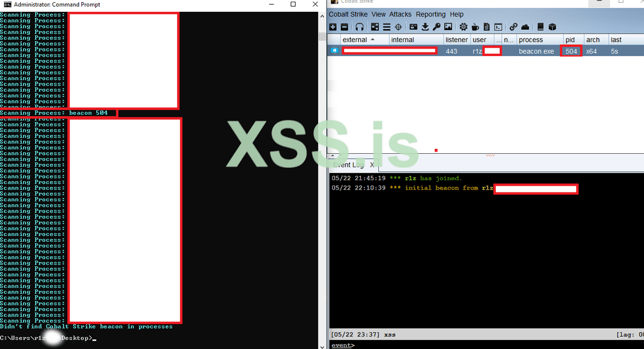
Task: Click 'Didn't find Cobalt Strike beacon' output line
Action: (x=86, y=327)
